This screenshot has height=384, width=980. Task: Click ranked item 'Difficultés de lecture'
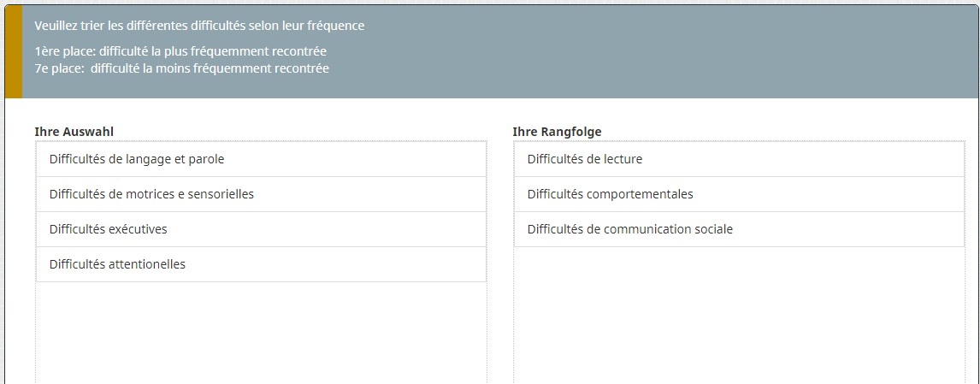click(x=585, y=159)
